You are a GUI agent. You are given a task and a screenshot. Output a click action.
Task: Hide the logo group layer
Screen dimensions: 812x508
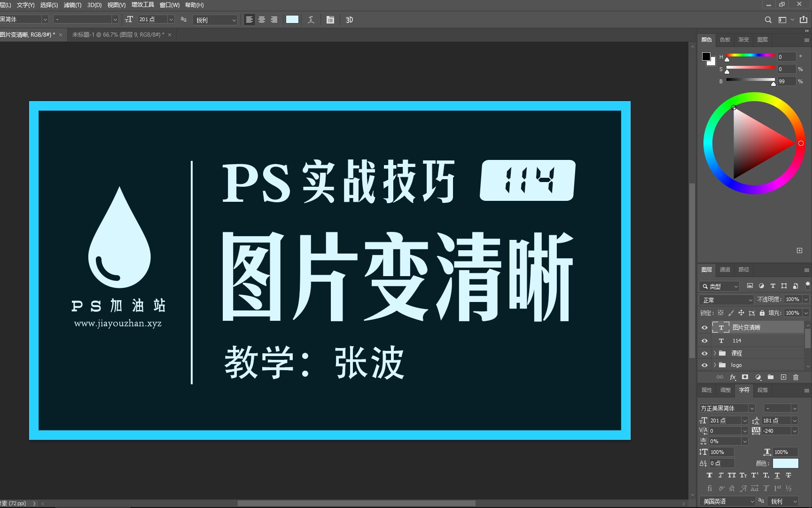click(x=704, y=365)
